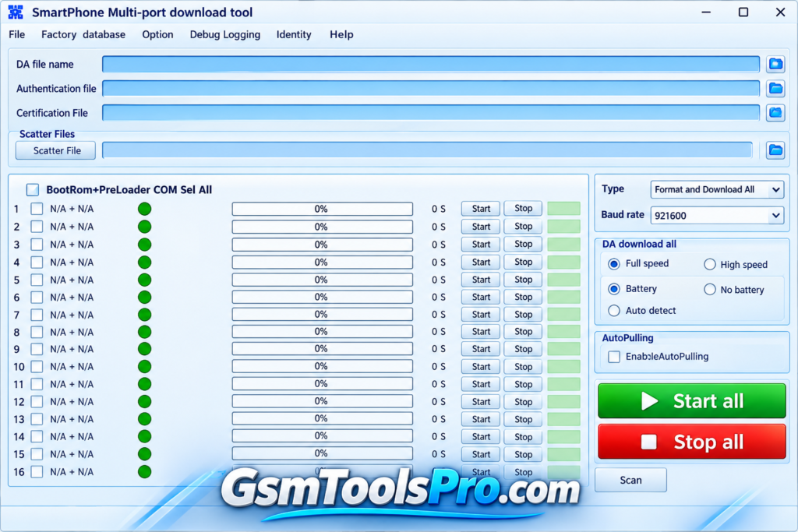The width and height of the screenshot is (798, 532).
Task: Minimize the download tool window
Action: 706,12
